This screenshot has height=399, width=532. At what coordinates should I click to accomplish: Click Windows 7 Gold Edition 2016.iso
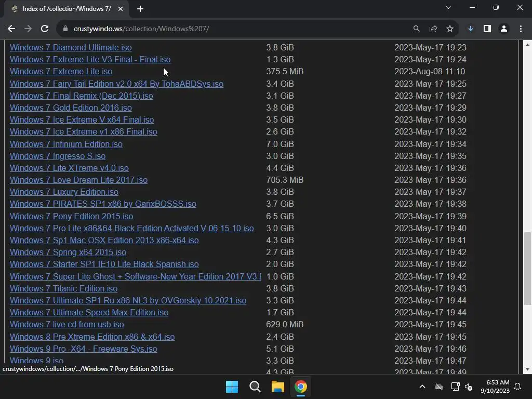point(71,108)
